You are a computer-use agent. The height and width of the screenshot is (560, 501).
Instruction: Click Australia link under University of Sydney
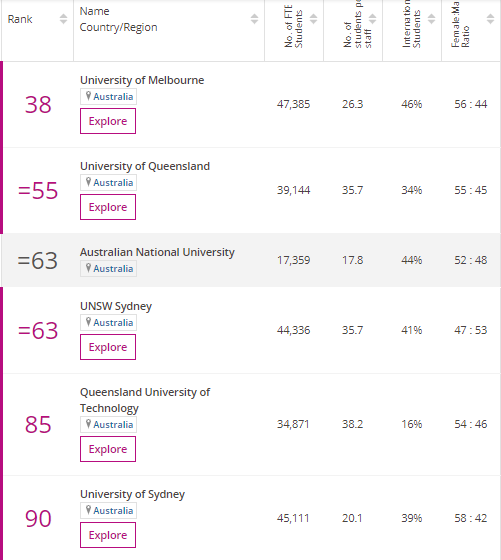pos(113,511)
